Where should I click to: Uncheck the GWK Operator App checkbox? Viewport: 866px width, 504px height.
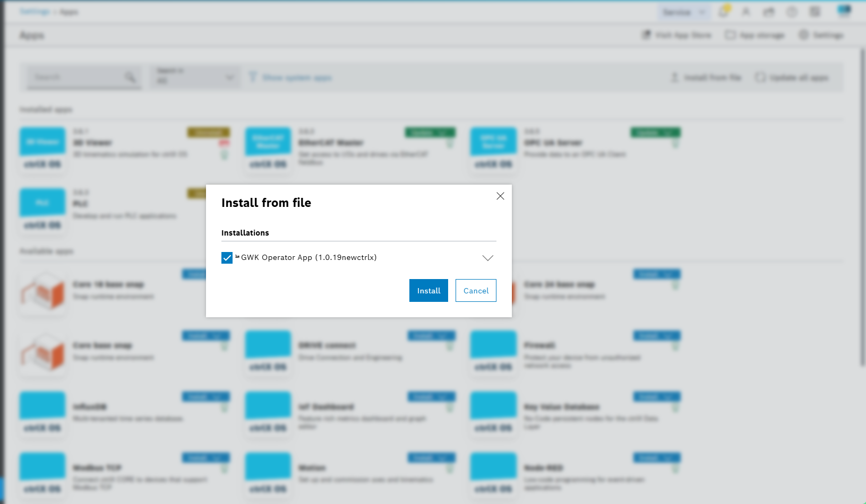[227, 258]
